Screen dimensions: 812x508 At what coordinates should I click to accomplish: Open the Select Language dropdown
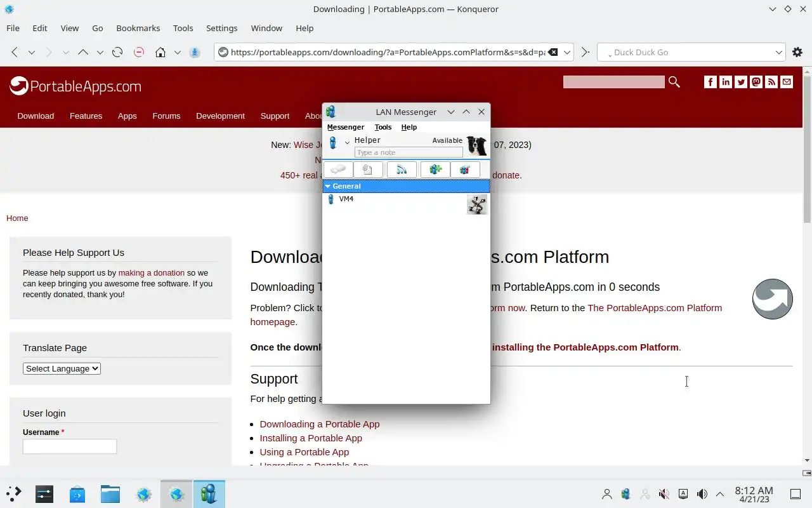(62, 368)
